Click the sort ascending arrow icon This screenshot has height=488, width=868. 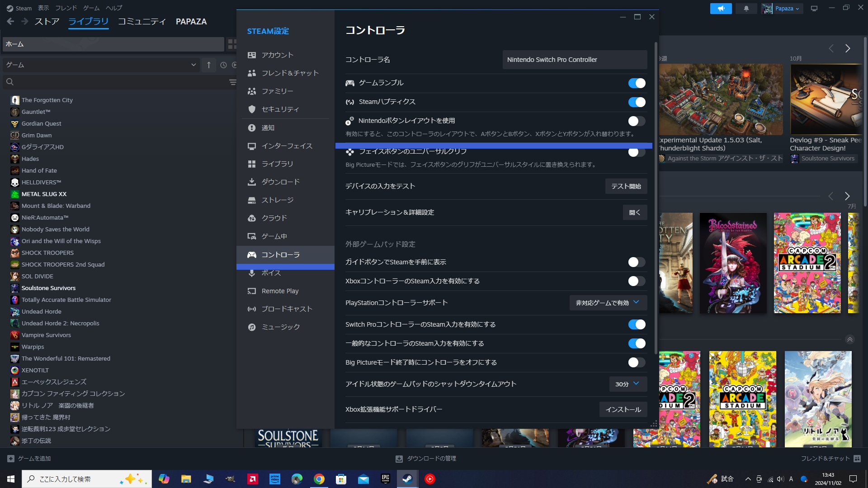pyautogui.click(x=209, y=65)
